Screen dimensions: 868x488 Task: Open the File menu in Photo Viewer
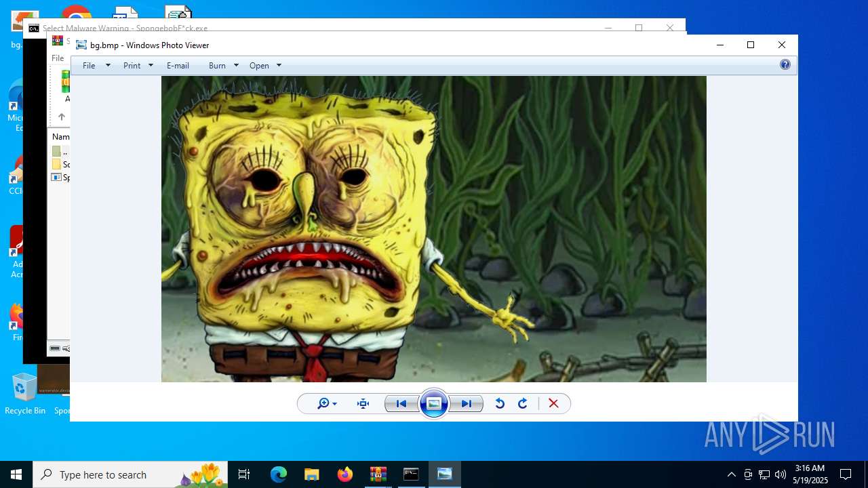point(89,66)
